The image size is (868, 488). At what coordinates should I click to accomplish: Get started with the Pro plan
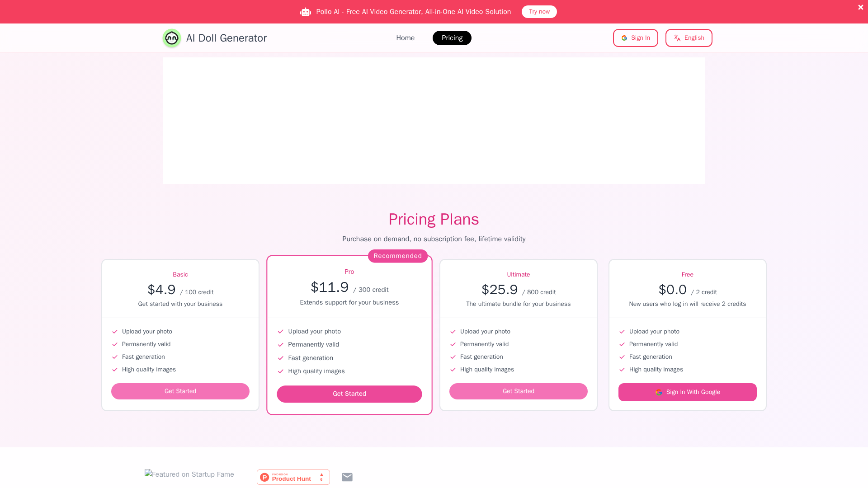tap(349, 394)
